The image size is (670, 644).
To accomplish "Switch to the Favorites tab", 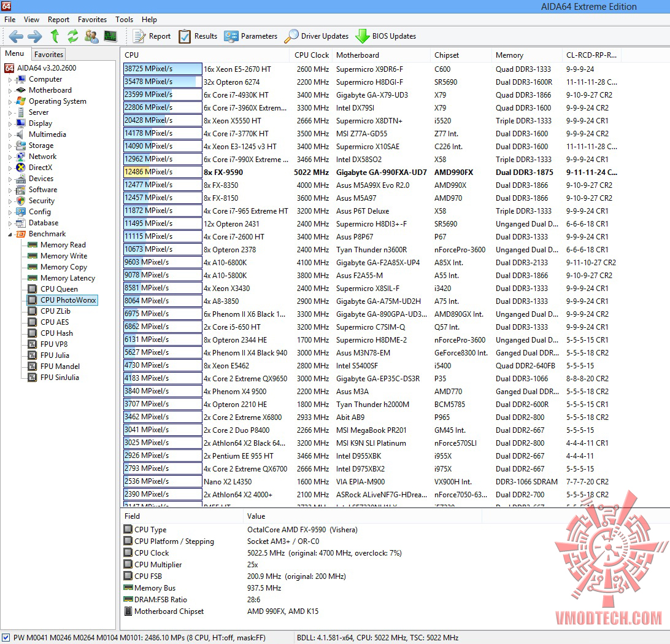I will click(x=48, y=54).
